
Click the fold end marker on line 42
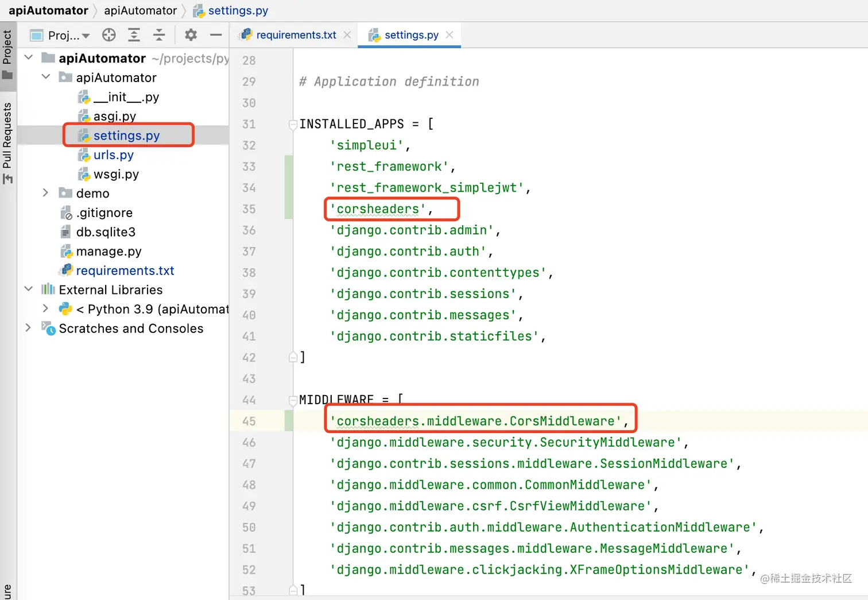click(x=293, y=357)
